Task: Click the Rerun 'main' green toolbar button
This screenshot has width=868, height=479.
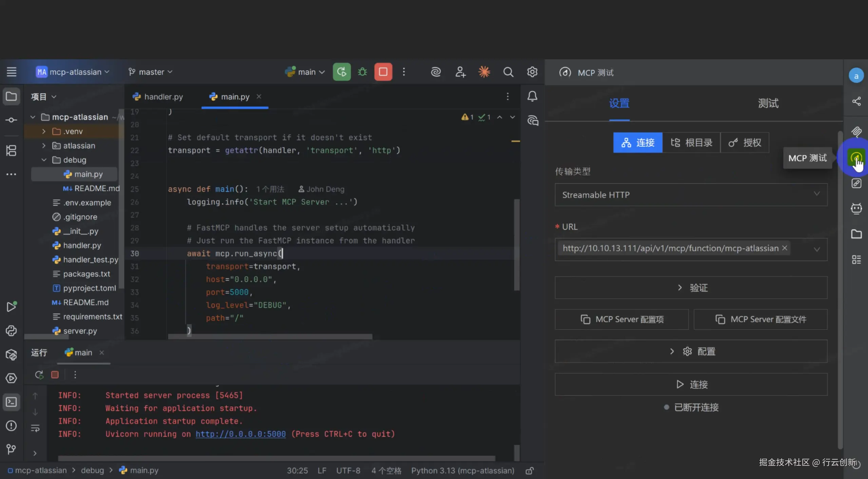Action: pyautogui.click(x=342, y=72)
